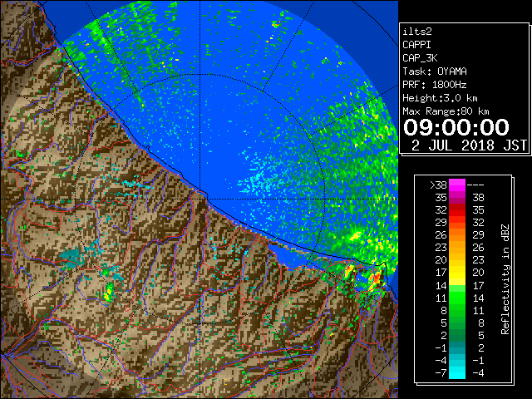
Task: Click the "PRF: 1800Hz" value
Action: click(x=435, y=85)
